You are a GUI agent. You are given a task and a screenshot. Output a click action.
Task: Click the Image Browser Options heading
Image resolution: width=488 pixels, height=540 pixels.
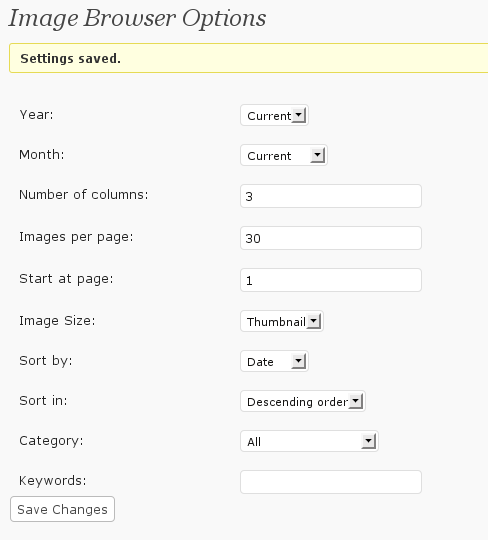point(137,18)
